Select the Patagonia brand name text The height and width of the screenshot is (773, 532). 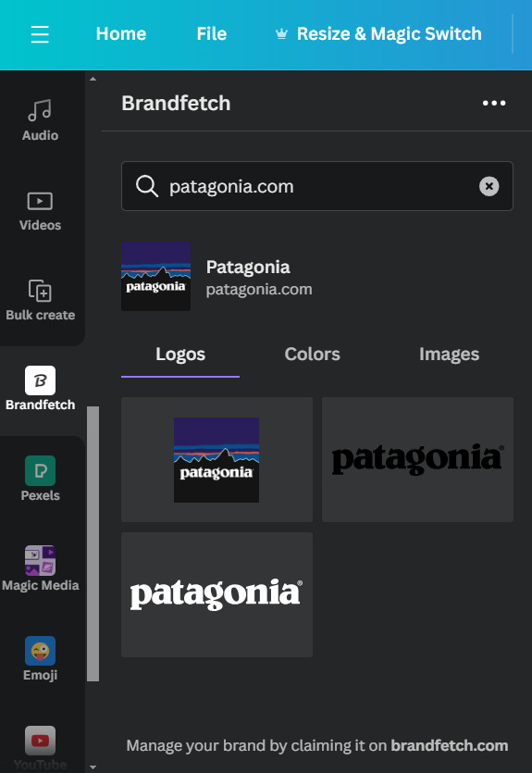pyautogui.click(x=248, y=267)
